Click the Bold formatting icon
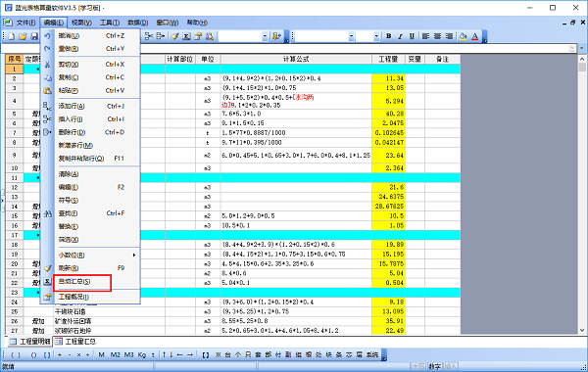The width and height of the screenshot is (588, 372). 389,36
